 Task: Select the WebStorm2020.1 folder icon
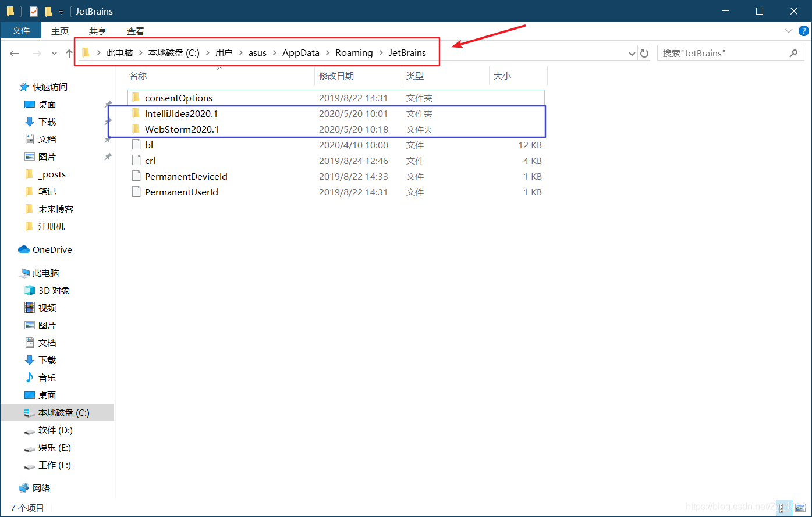click(136, 129)
